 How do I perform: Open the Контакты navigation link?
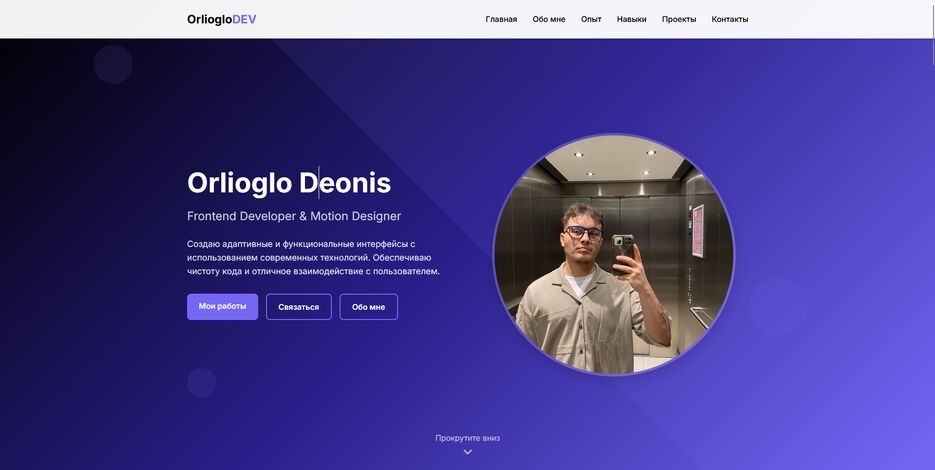[x=729, y=19]
